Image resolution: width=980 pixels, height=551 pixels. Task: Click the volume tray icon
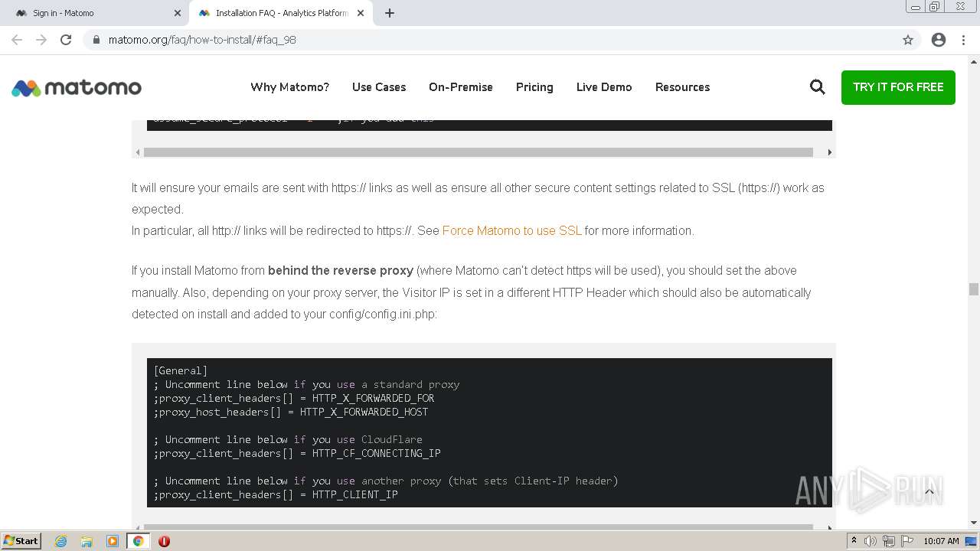point(871,541)
